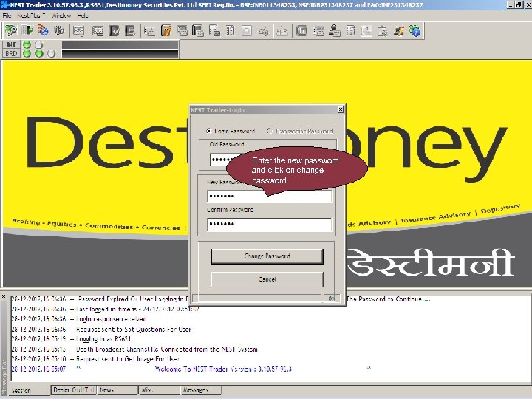Click the green key login toolbar icon
532x399 pixels.
tap(10, 31)
